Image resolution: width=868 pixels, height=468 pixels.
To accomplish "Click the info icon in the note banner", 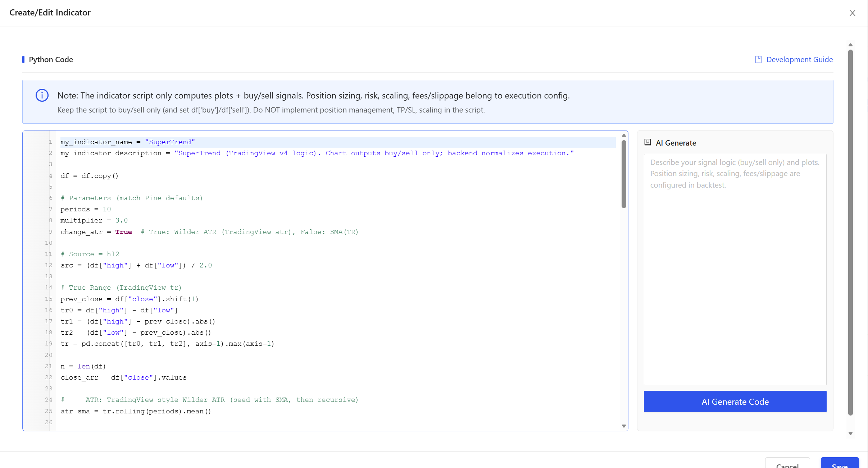I will pos(42,95).
